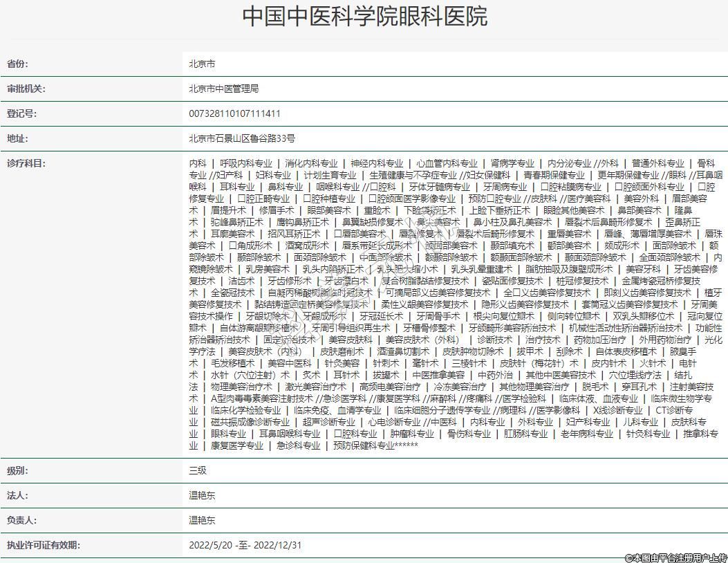The image size is (728, 563).
Task: Click 温艳东 in the 负责人 row
Action: click(x=202, y=520)
